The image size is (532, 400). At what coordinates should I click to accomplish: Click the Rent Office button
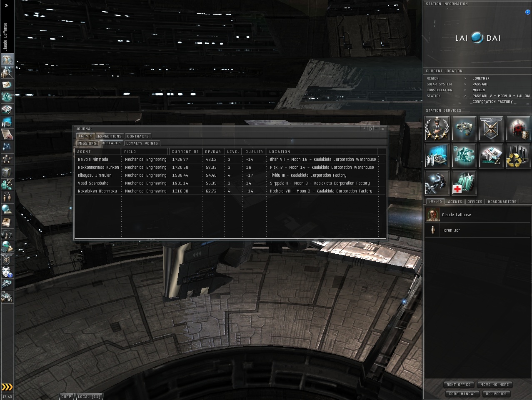point(458,385)
